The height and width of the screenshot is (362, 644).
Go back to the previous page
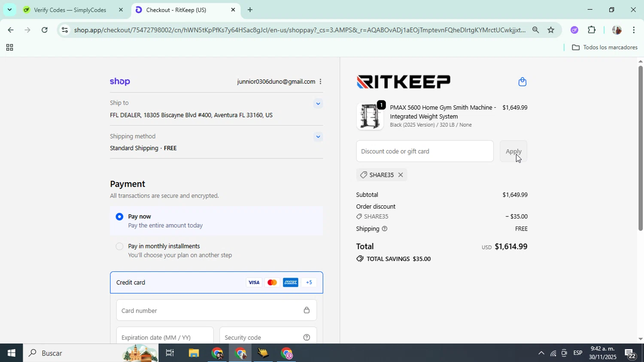[10, 30]
